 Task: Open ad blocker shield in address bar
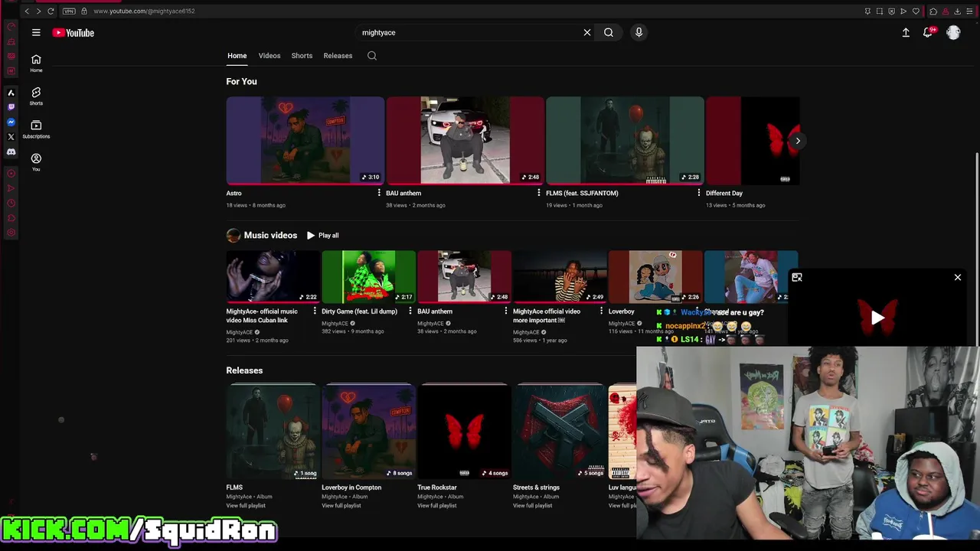pos(891,11)
